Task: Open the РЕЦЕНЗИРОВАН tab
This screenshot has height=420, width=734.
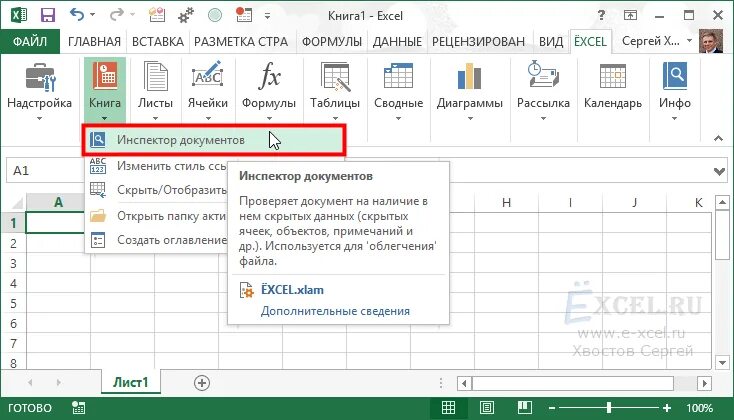Action: (478, 42)
